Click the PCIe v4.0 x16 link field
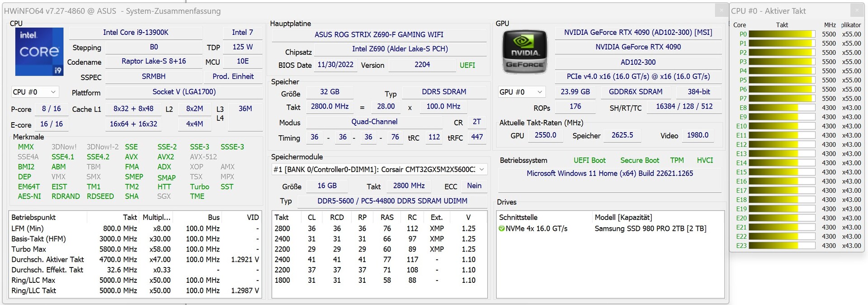The image size is (868, 305). 638,76
